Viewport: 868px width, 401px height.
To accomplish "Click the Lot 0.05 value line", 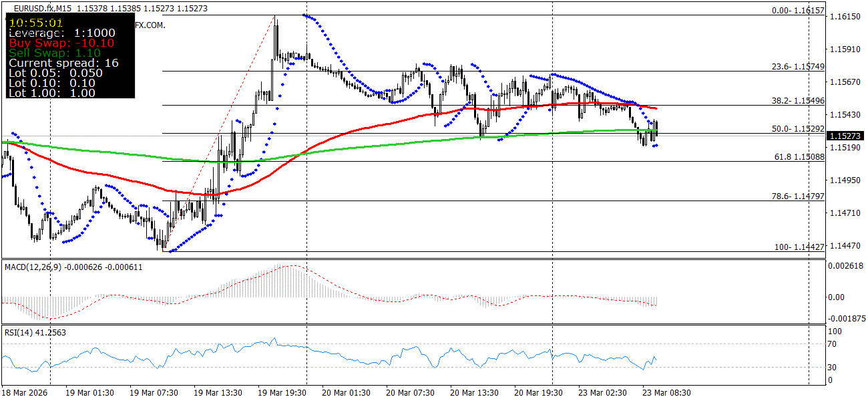I will [55, 73].
